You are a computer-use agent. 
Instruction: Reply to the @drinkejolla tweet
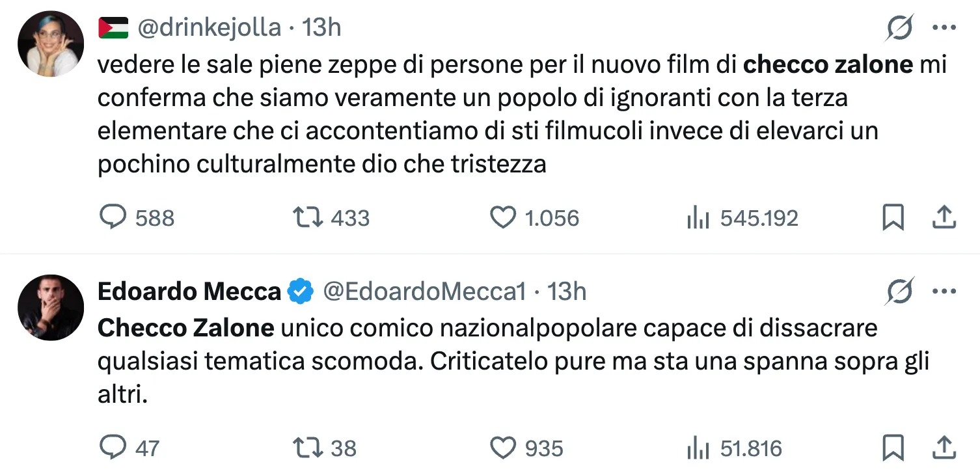pyautogui.click(x=113, y=217)
